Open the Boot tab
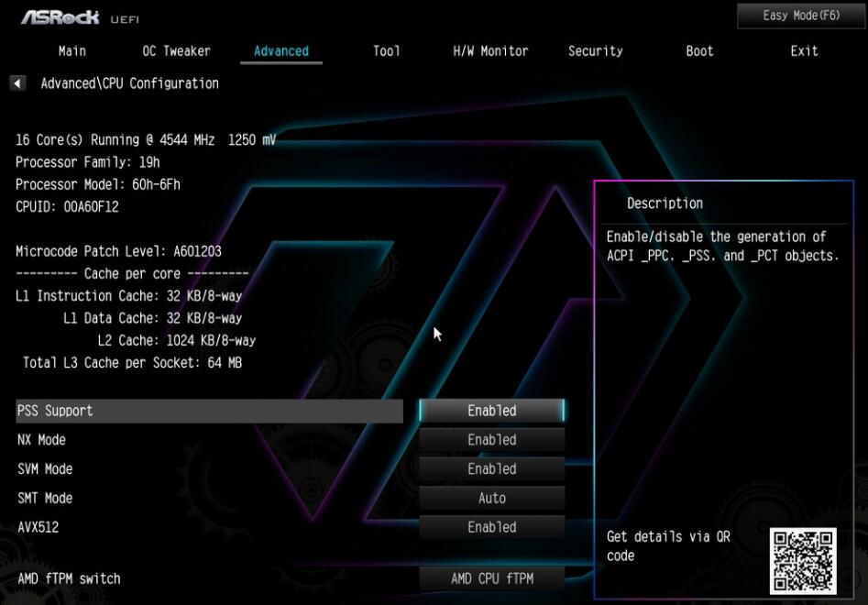 (699, 51)
